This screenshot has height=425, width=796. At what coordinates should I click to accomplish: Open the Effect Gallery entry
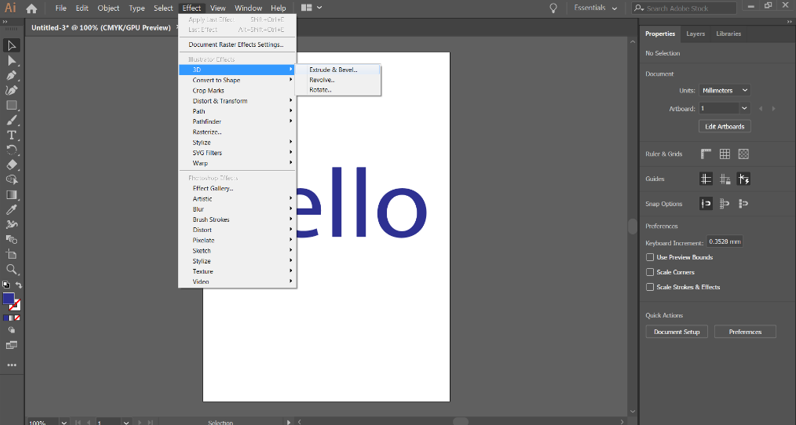coord(237,188)
